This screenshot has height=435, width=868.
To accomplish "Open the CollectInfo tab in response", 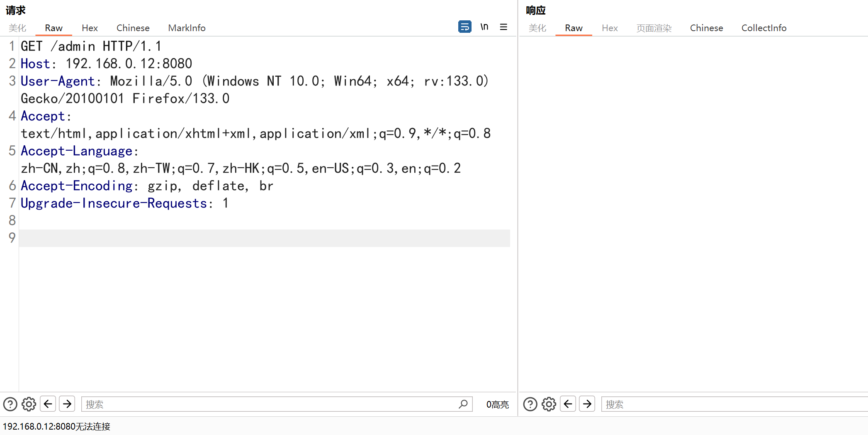I will click(x=763, y=28).
